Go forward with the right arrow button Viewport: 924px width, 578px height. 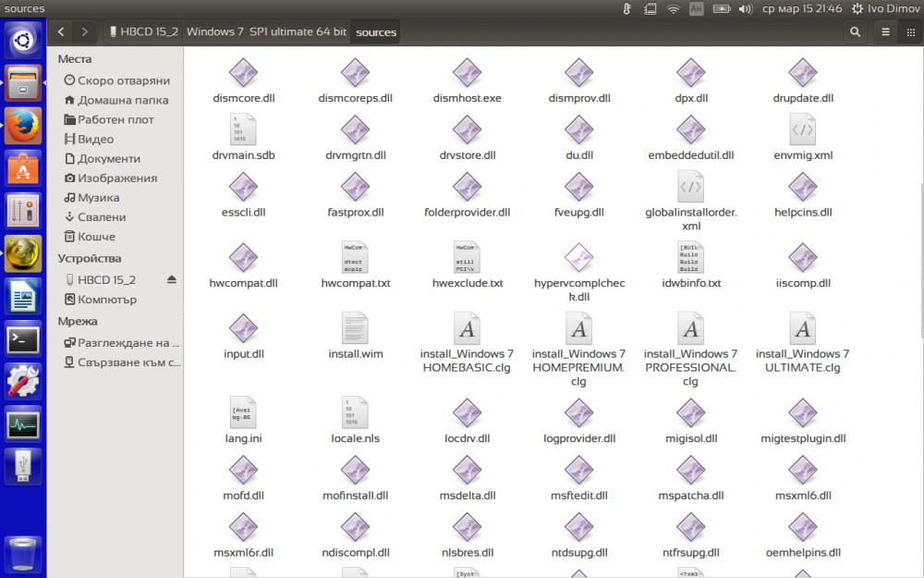[84, 31]
